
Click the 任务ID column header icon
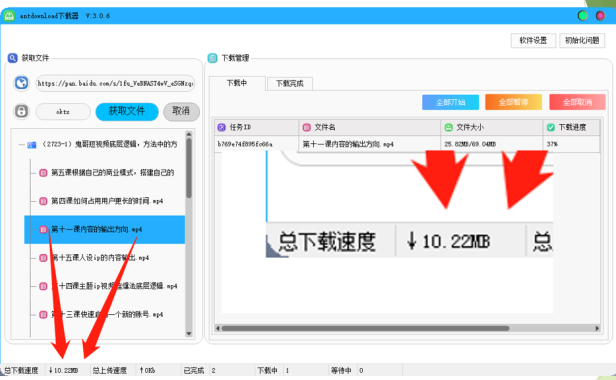(x=222, y=127)
